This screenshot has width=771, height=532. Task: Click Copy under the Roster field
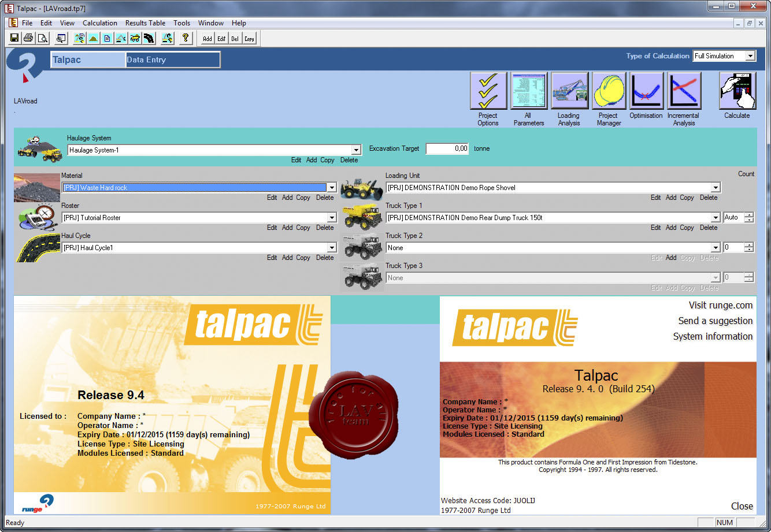(303, 228)
